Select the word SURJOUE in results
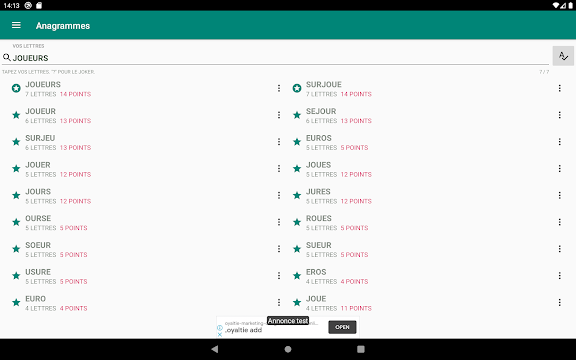 point(324,84)
